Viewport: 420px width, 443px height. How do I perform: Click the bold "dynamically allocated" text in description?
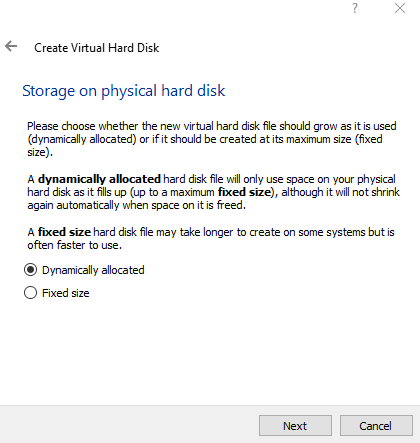(99, 179)
